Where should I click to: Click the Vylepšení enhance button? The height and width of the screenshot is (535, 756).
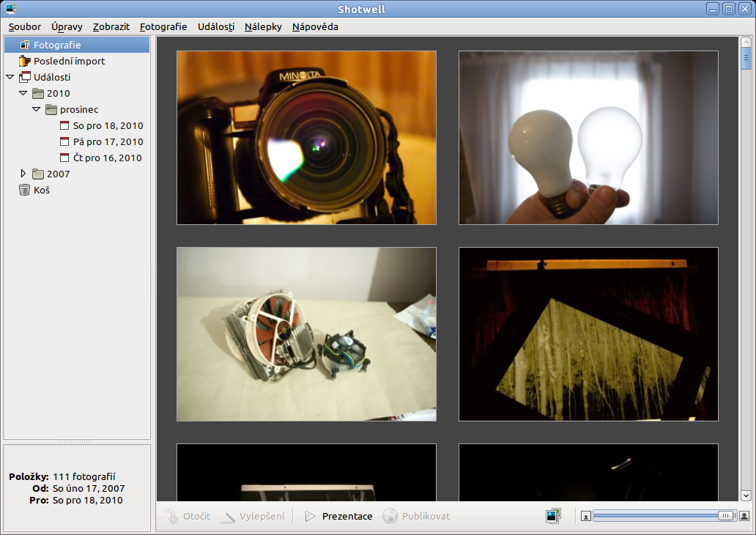tap(253, 516)
